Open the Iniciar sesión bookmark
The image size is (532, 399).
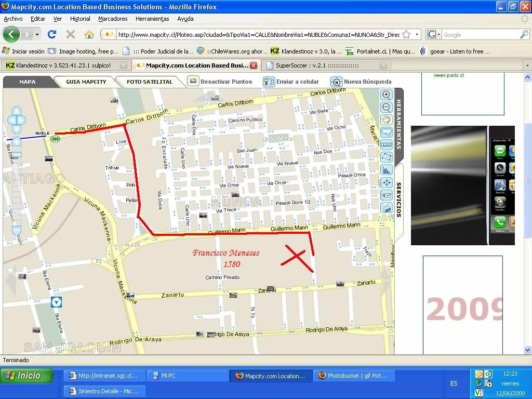click(x=23, y=51)
